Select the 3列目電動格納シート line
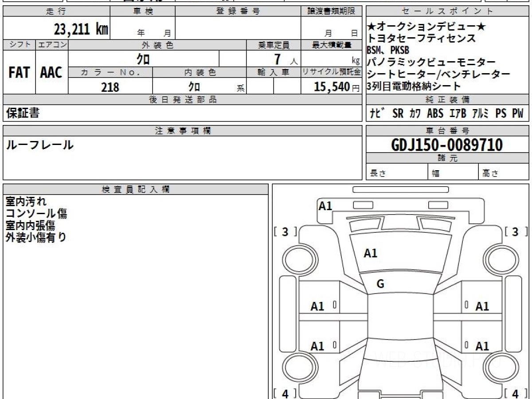Image resolution: width=532 pixels, height=399 pixels. point(414,86)
